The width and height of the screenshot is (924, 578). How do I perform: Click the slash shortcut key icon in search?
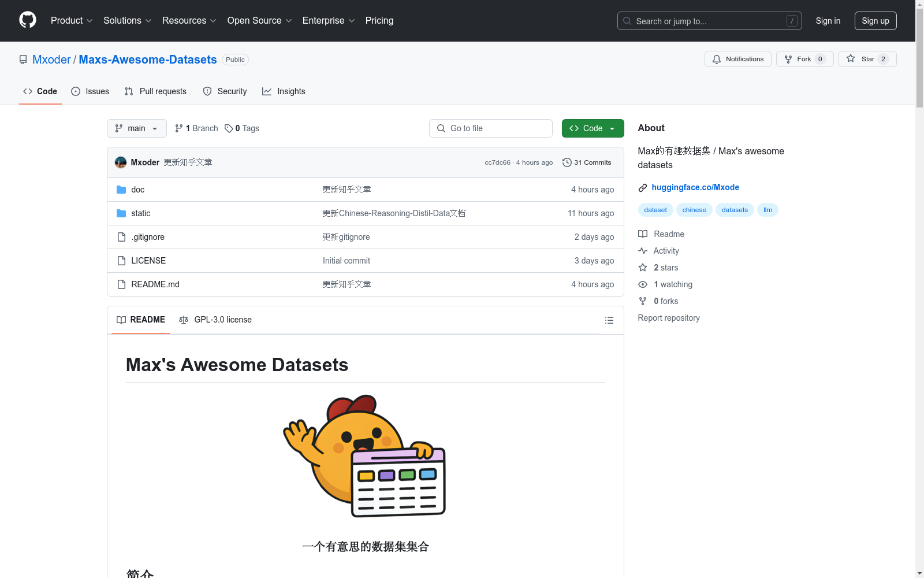[792, 21]
